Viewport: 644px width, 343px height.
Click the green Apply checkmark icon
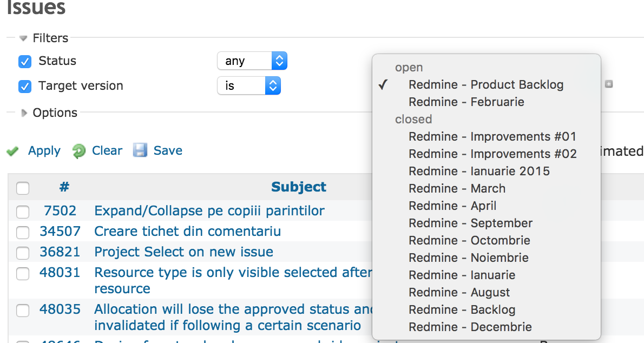13,151
